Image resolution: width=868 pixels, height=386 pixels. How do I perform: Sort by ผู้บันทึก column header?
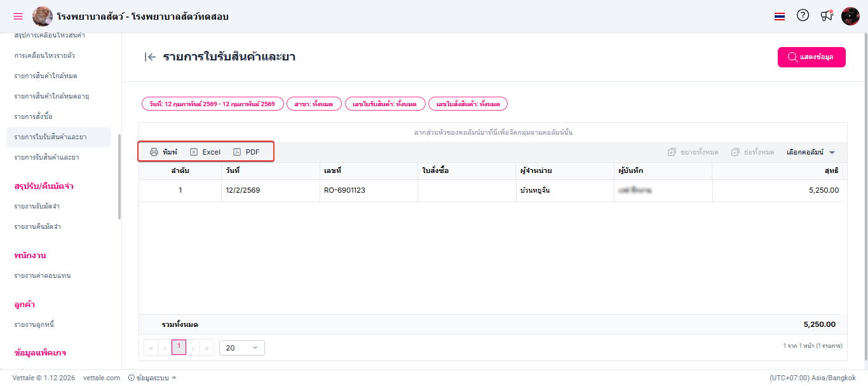coord(663,171)
